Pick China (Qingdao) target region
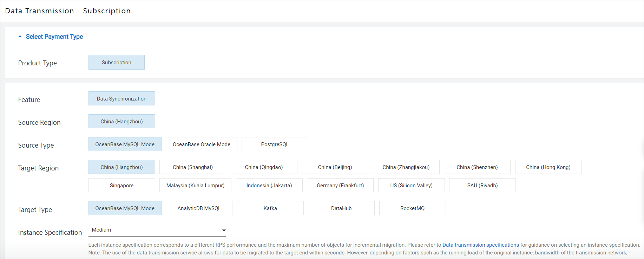 [x=264, y=167]
